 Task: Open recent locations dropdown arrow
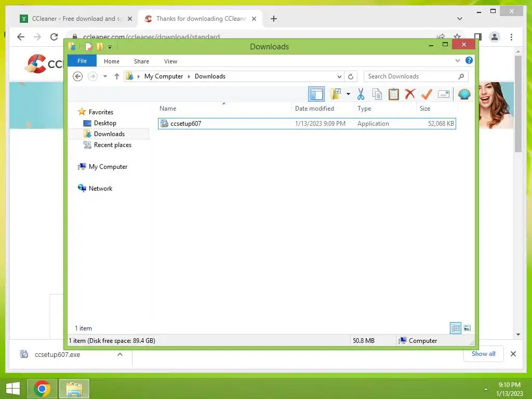pos(105,76)
